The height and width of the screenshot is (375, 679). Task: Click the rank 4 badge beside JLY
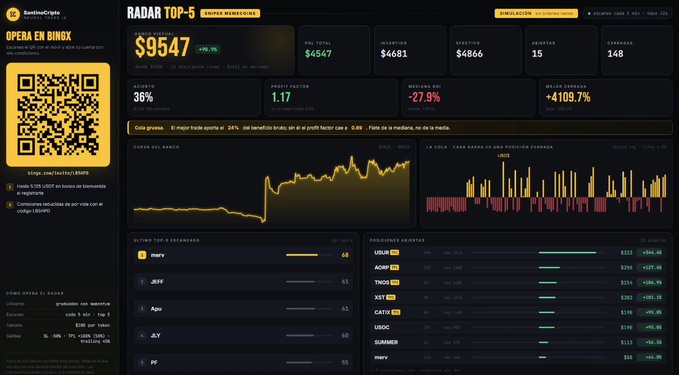point(142,336)
